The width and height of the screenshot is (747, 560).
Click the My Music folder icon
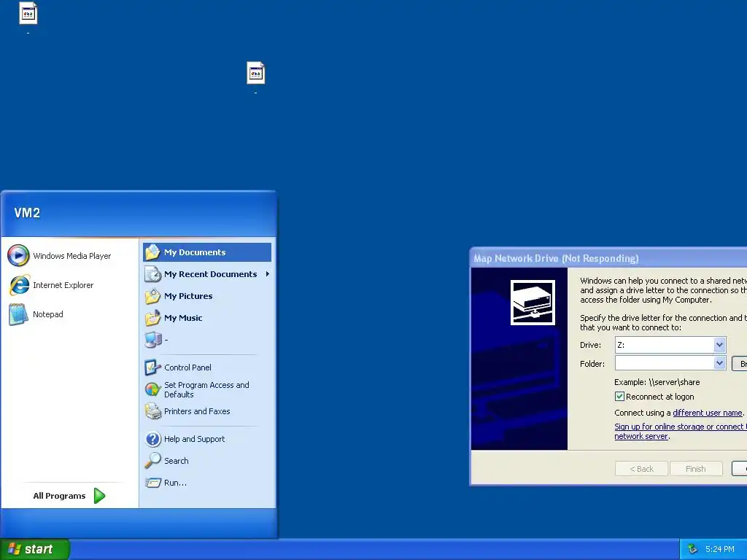[x=153, y=318]
